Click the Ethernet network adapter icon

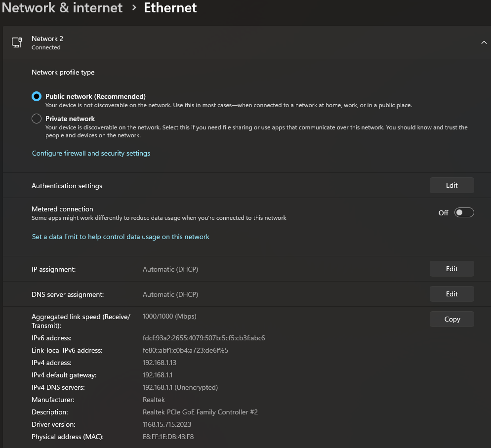coord(17,42)
